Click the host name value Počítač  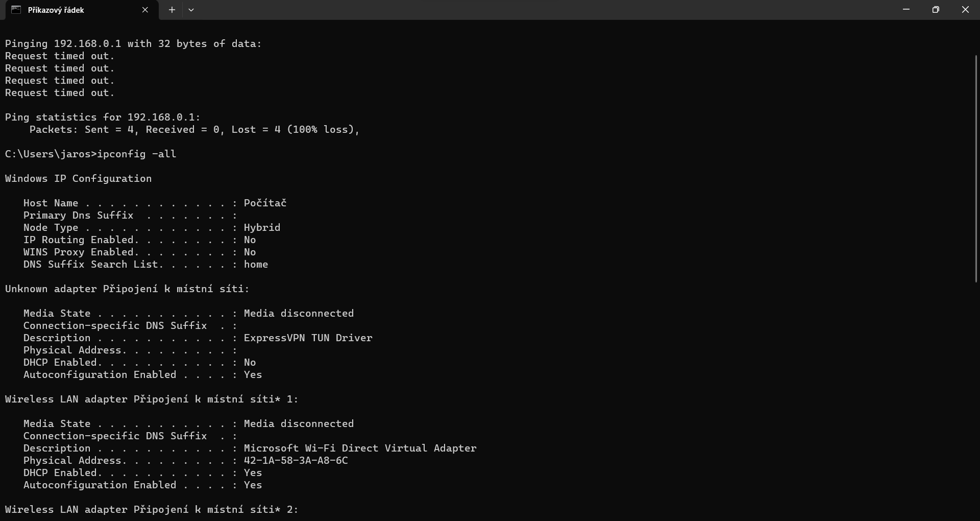pyautogui.click(x=265, y=203)
